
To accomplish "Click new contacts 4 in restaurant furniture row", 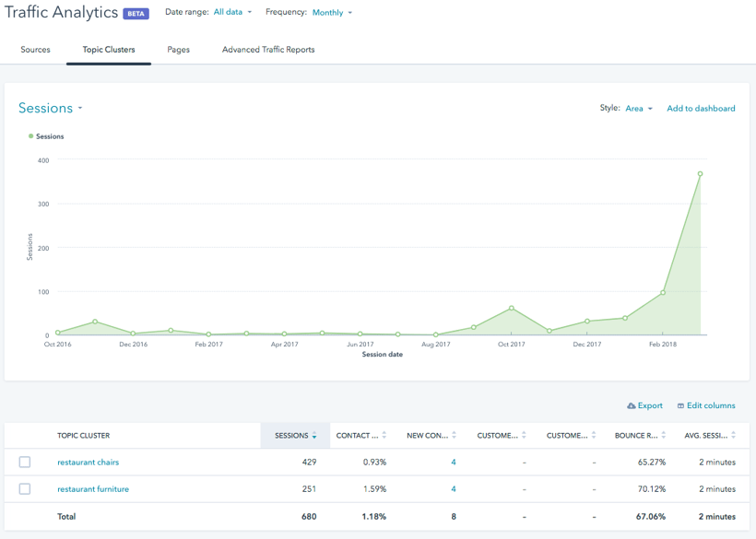I will point(454,489).
